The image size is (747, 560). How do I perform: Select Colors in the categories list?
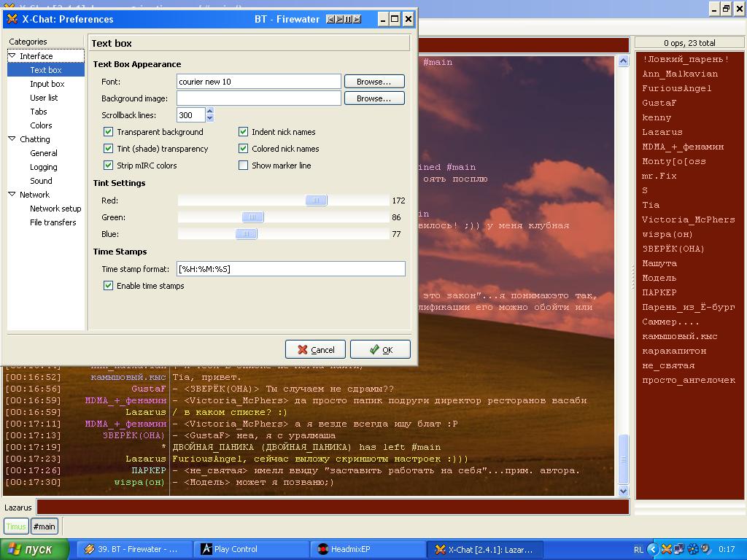coord(41,125)
